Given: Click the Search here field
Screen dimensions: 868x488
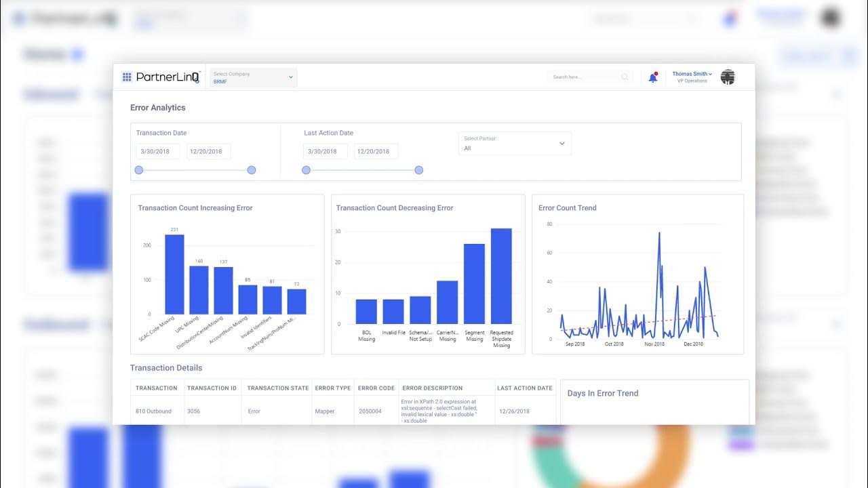Looking at the screenshot, I should pyautogui.click(x=590, y=77).
